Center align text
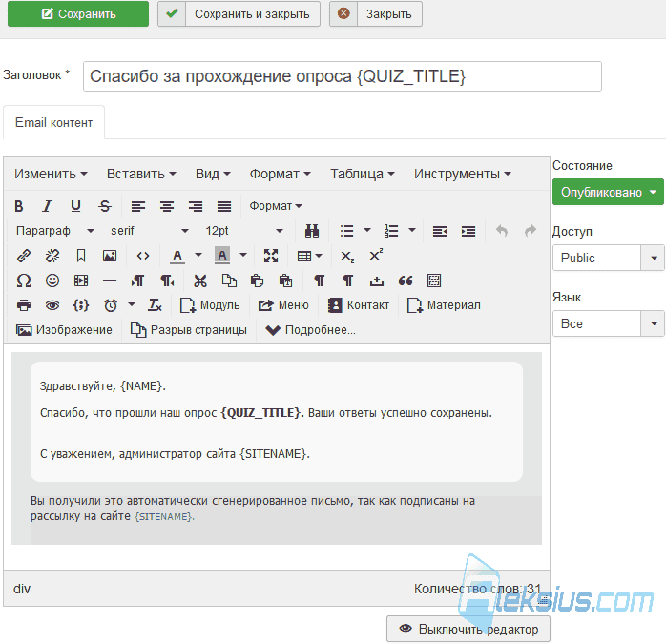The height and width of the screenshot is (644, 666). pos(167,206)
